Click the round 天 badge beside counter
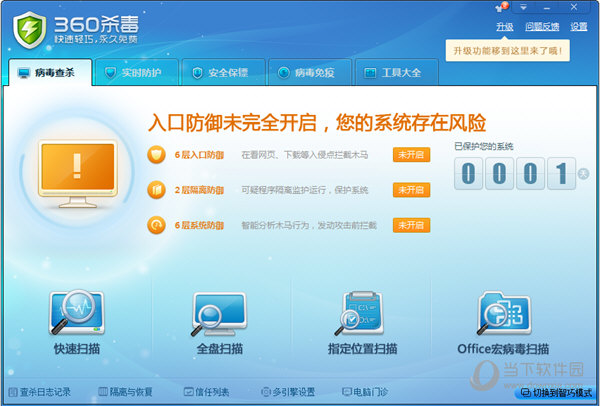The width and height of the screenshot is (600, 406). click(x=584, y=173)
